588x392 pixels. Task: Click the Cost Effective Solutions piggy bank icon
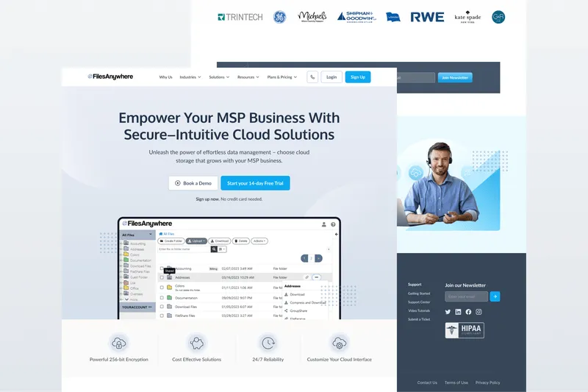pyautogui.click(x=196, y=343)
